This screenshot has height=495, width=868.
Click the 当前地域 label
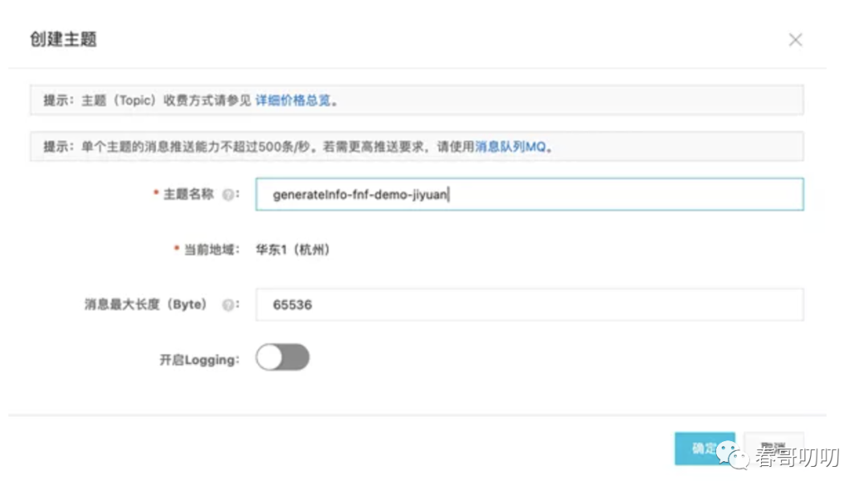click(211, 250)
